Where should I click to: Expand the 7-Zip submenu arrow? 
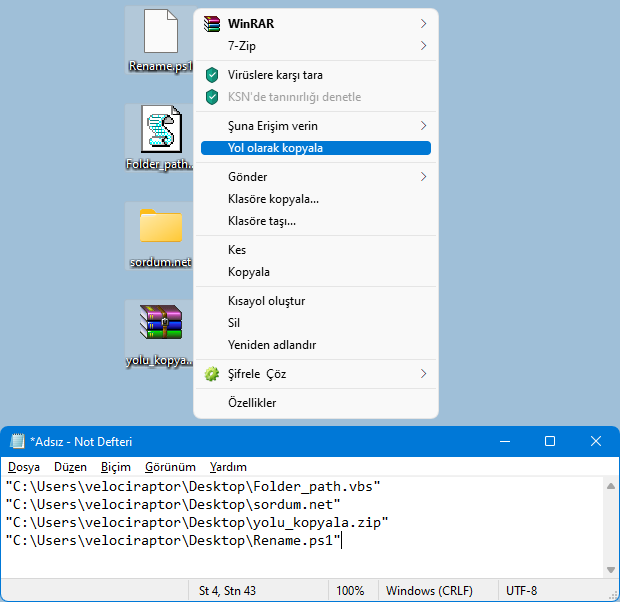[x=423, y=46]
